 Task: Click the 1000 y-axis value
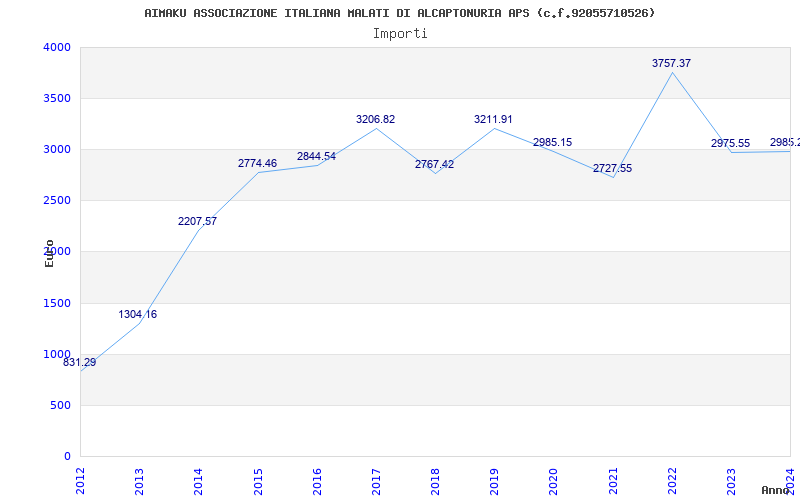(x=57, y=355)
